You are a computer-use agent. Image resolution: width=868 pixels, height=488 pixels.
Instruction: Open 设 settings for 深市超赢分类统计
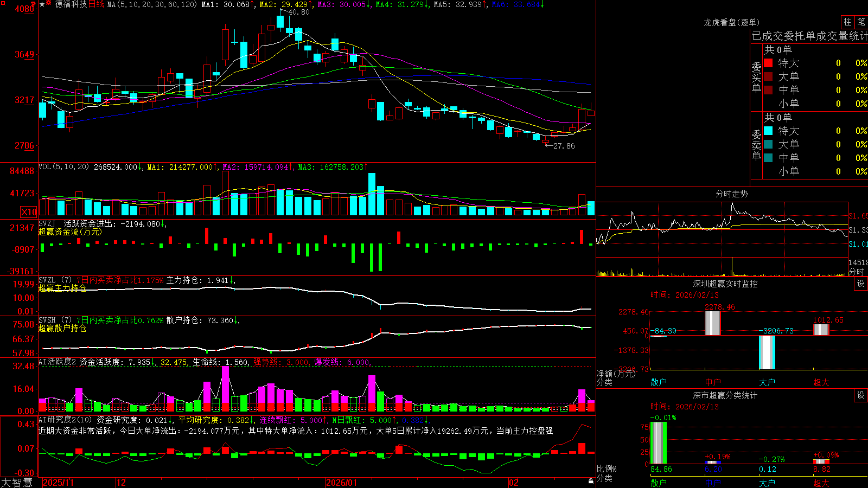(x=861, y=395)
